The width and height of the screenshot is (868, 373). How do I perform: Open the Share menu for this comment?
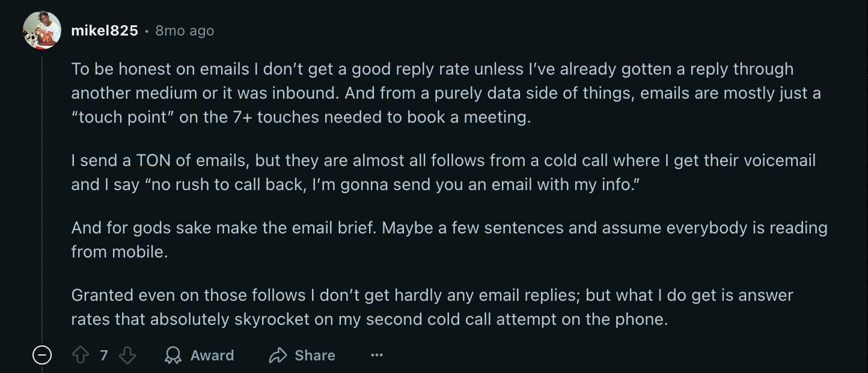point(302,355)
